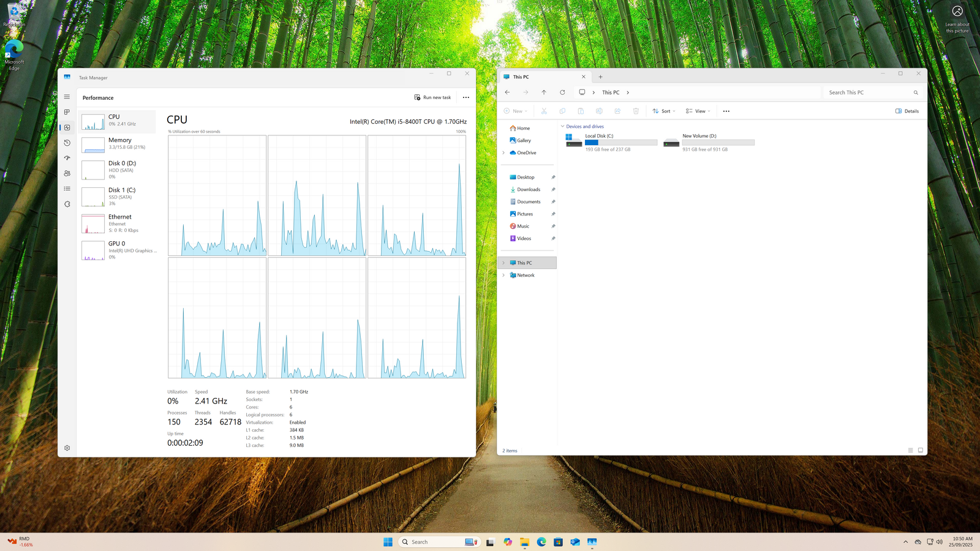The width and height of the screenshot is (980, 551).
Task: Click the File Explorer refresh icon
Action: click(562, 92)
